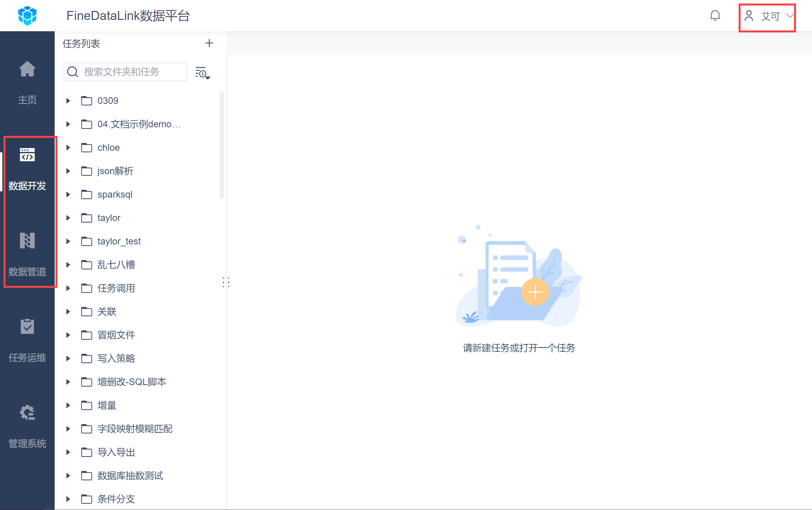The height and width of the screenshot is (510, 812).
Task: Click the plus icon next to 任务列表
Action: click(209, 43)
